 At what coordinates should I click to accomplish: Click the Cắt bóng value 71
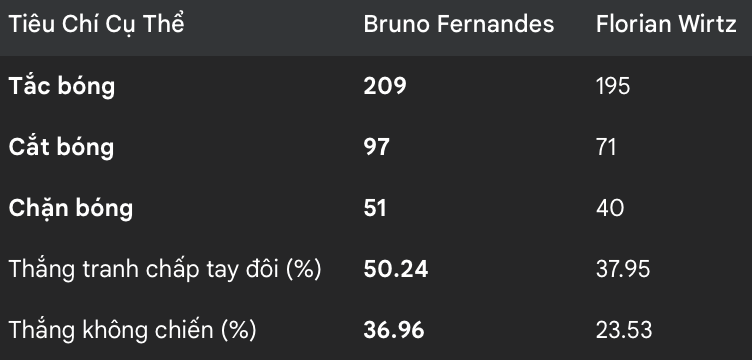coord(606,147)
